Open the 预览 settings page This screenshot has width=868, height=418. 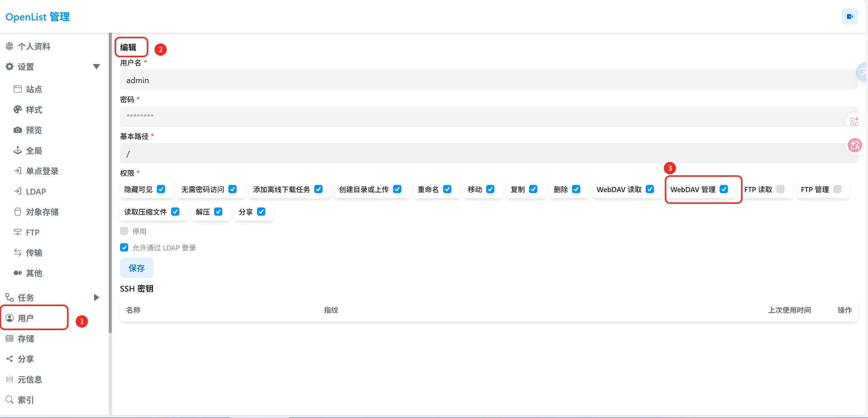pyautogui.click(x=34, y=130)
